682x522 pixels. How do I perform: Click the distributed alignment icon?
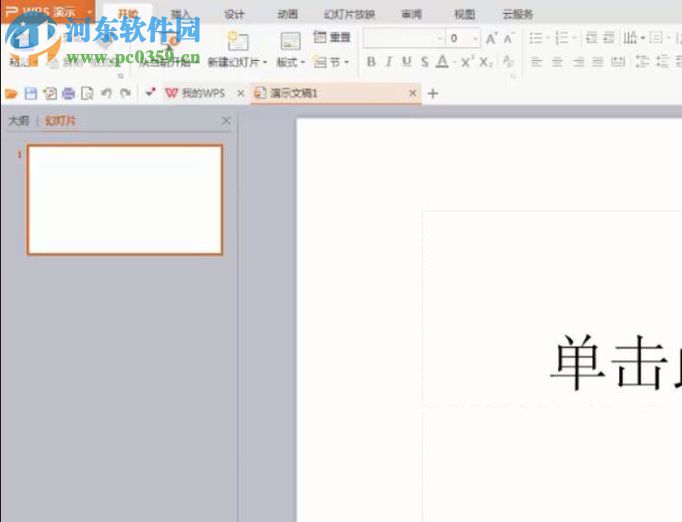pos(618,62)
